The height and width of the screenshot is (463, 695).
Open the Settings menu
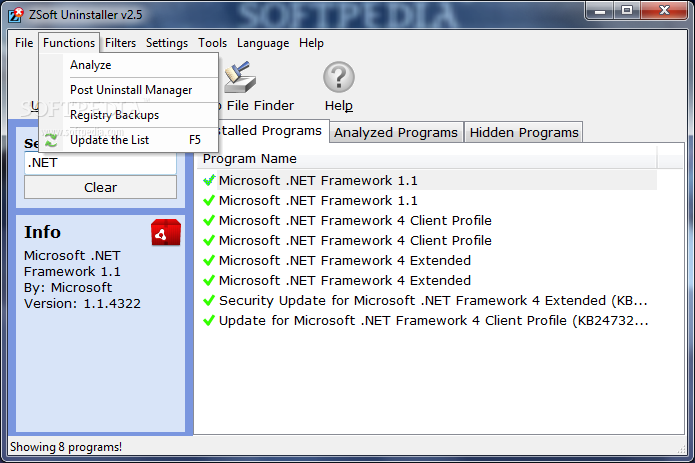167,43
